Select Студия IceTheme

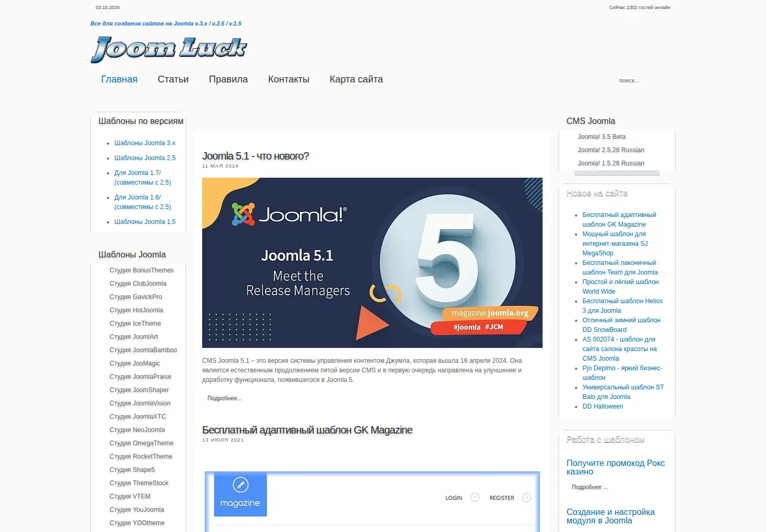(x=135, y=323)
